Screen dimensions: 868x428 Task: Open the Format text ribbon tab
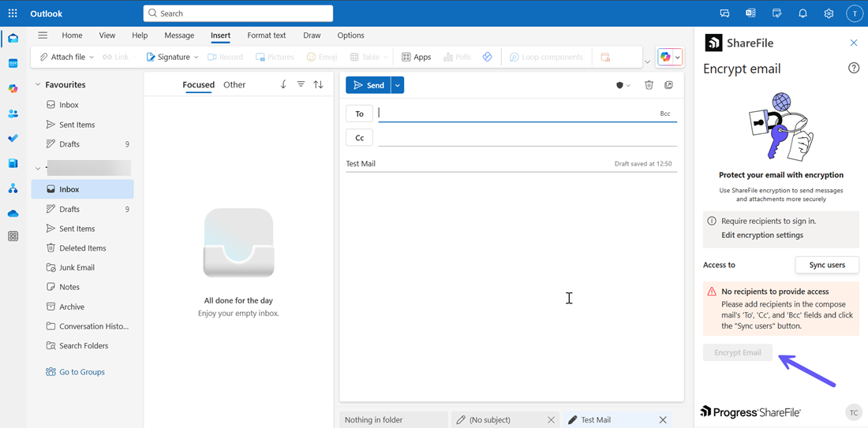coord(266,35)
